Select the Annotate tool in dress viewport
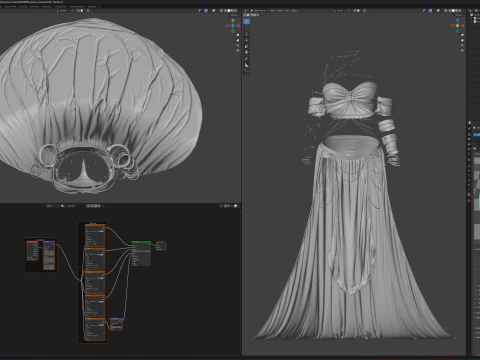 point(246,59)
